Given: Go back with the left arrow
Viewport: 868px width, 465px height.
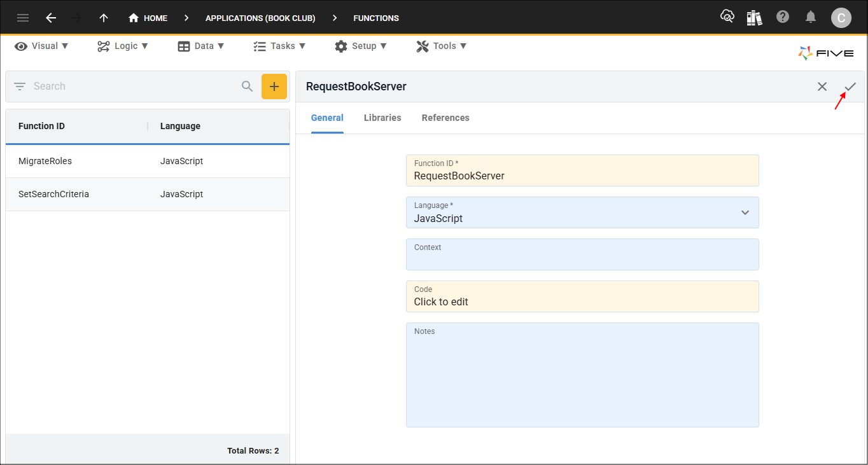Looking at the screenshot, I should (51, 18).
